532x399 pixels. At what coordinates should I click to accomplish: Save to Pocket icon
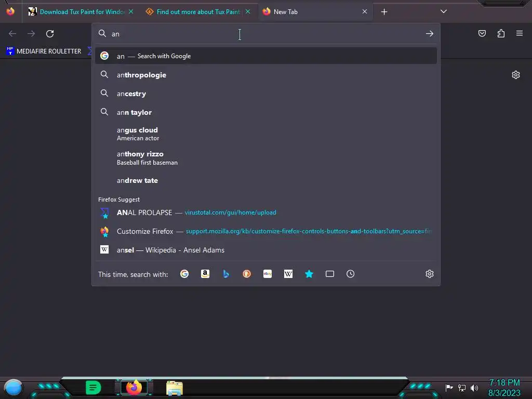pyautogui.click(x=482, y=33)
